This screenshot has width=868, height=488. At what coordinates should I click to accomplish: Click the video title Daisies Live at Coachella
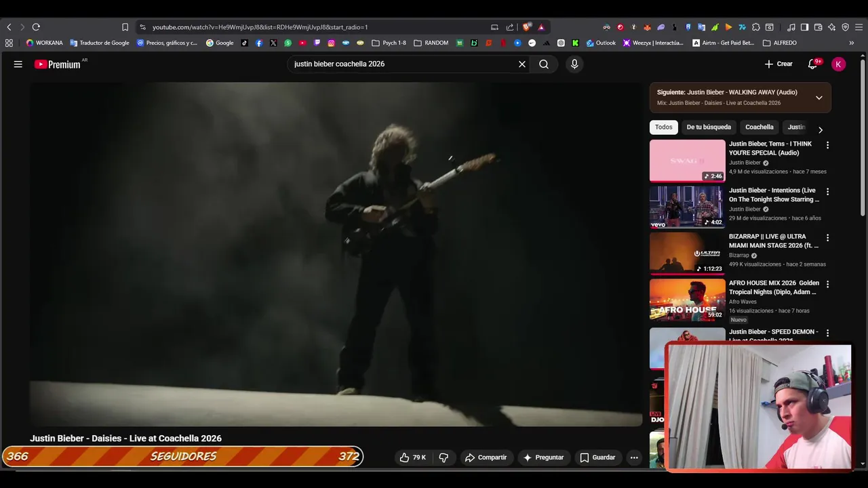(125, 439)
